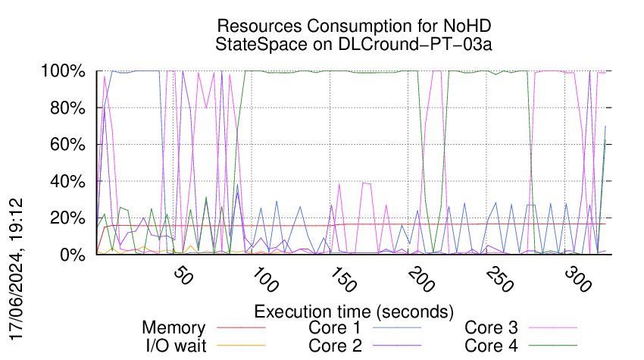Click the 250 x-axis tick label
Screen dimensions: 644x360
(499, 280)
